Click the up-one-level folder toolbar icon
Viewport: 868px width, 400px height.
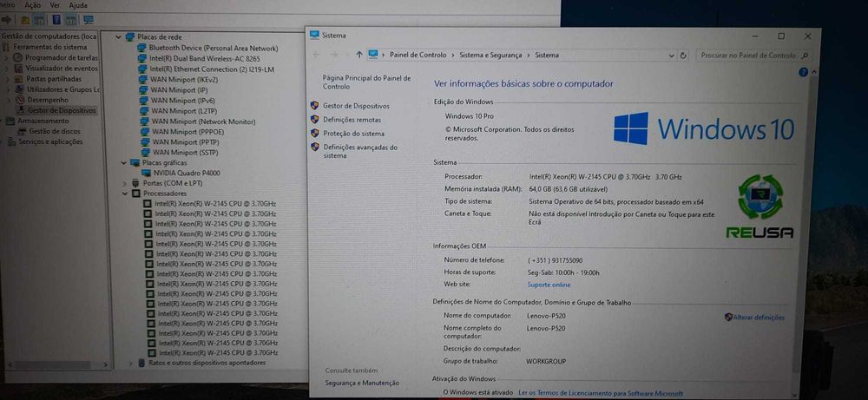25,20
